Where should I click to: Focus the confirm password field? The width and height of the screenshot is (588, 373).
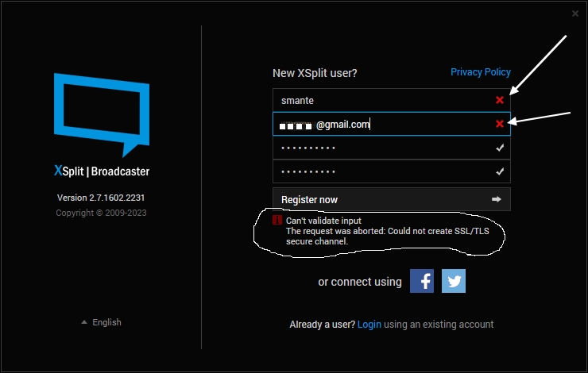point(392,171)
